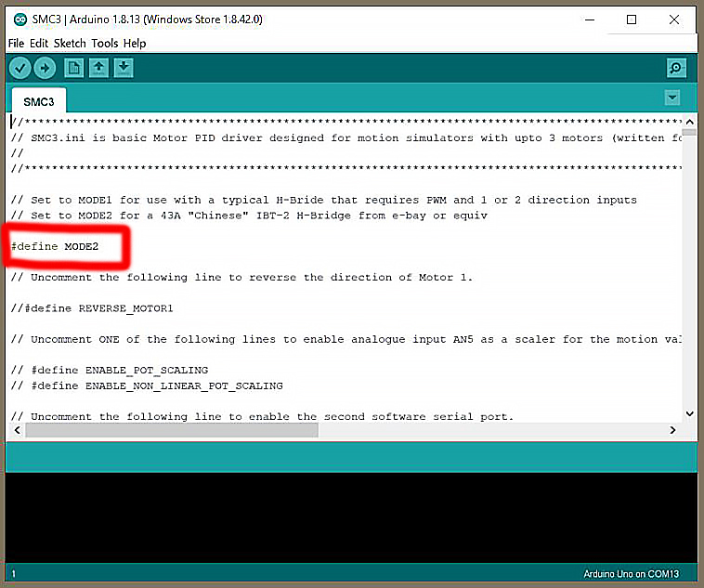Click the 'Set to MODE2' comment line
Image resolution: width=704 pixels, height=588 pixels.
(x=249, y=216)
